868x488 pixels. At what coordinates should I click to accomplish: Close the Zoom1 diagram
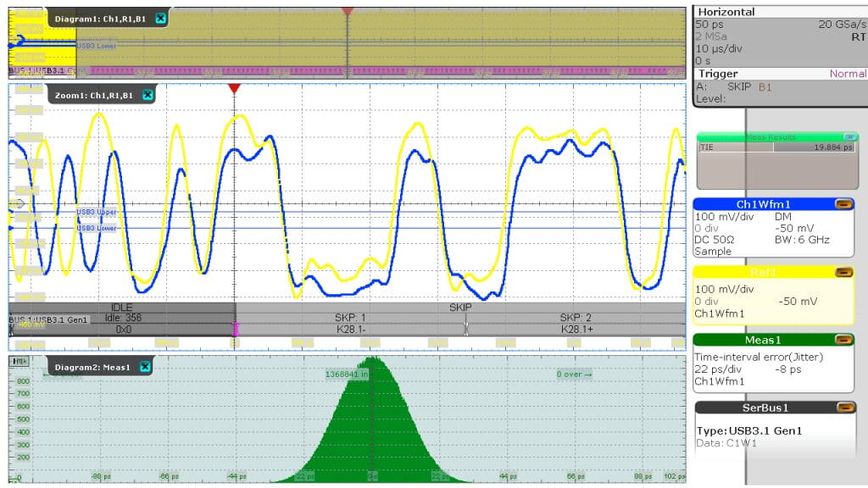[x=149, y=95]
